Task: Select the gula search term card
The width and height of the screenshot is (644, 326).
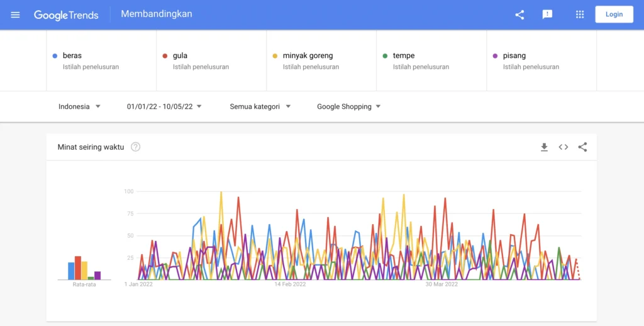Action: coord(211,60)
